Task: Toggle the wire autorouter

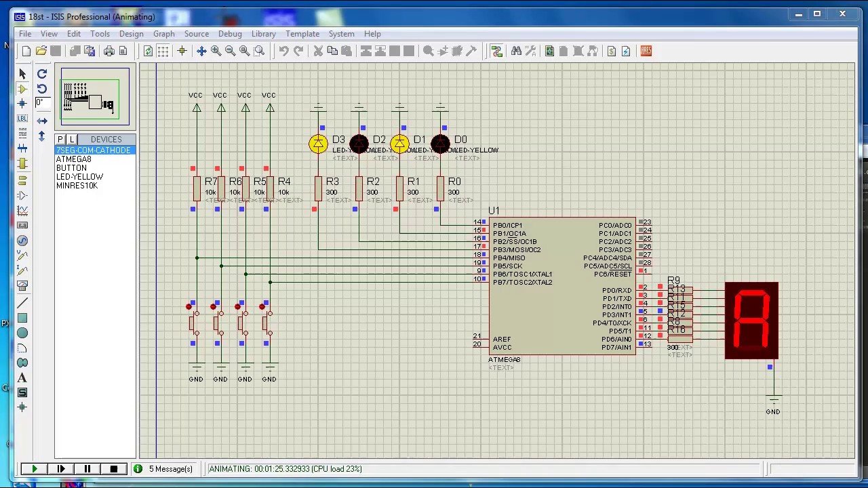Action: 496,51
